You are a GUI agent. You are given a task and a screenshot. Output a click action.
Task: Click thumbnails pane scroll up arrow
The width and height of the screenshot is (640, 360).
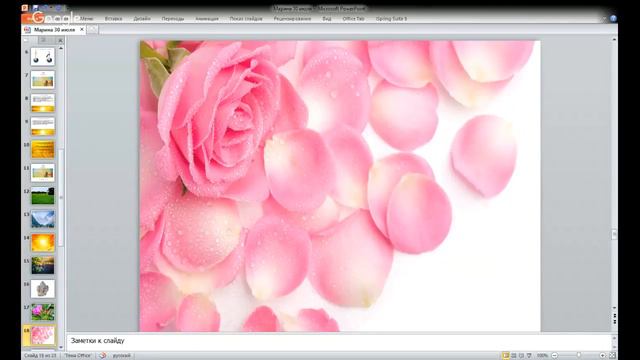[x=61, y=48]
